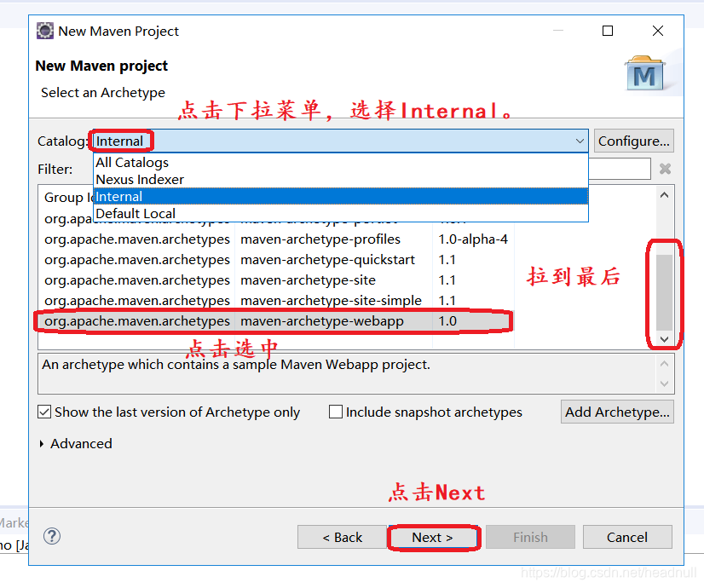Go to previous page with Back button
Image resolution: width=704 pixels, height=588 pixels.
pyautogui.click(x=342, y=537)
